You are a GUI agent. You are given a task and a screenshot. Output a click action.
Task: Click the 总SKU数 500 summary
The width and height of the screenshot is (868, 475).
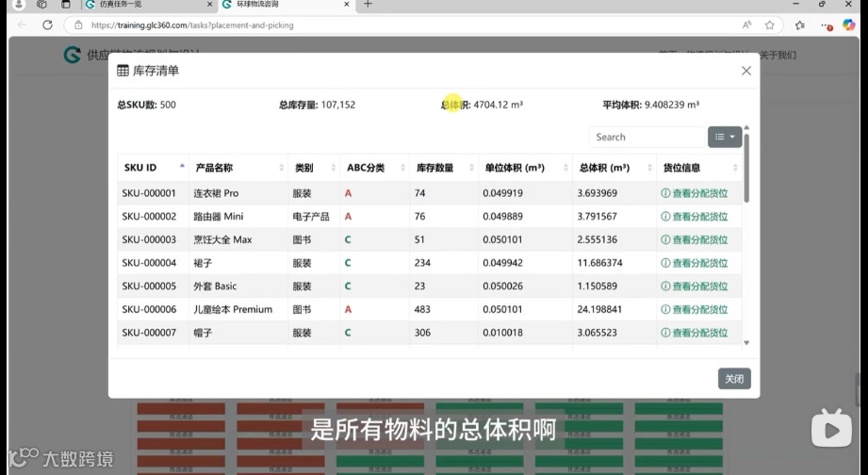(147, 105)
